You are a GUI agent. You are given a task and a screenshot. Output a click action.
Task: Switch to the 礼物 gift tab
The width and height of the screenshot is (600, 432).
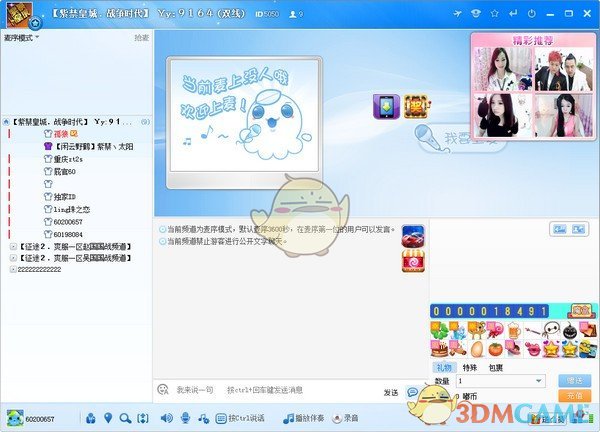444,368
